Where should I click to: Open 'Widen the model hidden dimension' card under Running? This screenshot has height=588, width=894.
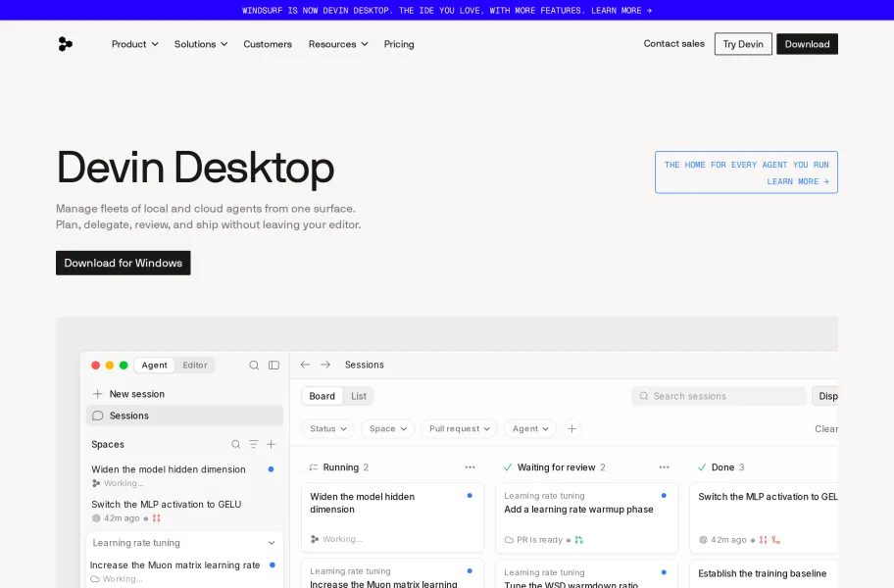click(392, 517)
